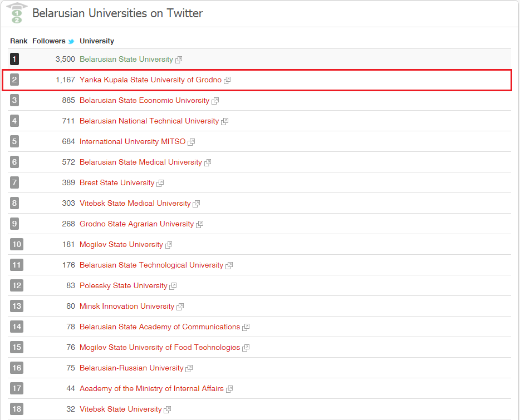The height and width of the screenshot is (420, 520).
Task: Click the rank 5 badge
Action: [x=14, y=141]
